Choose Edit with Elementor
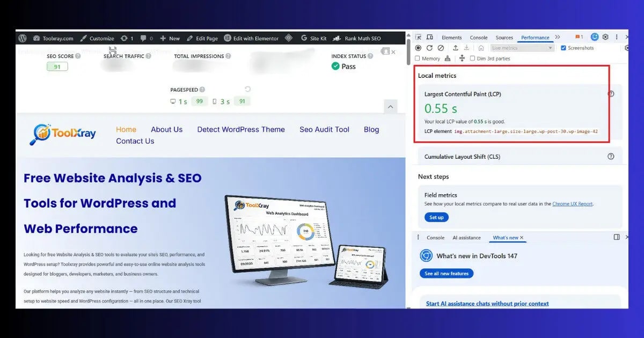The image size is (644, 338). [x=251, y=38]
